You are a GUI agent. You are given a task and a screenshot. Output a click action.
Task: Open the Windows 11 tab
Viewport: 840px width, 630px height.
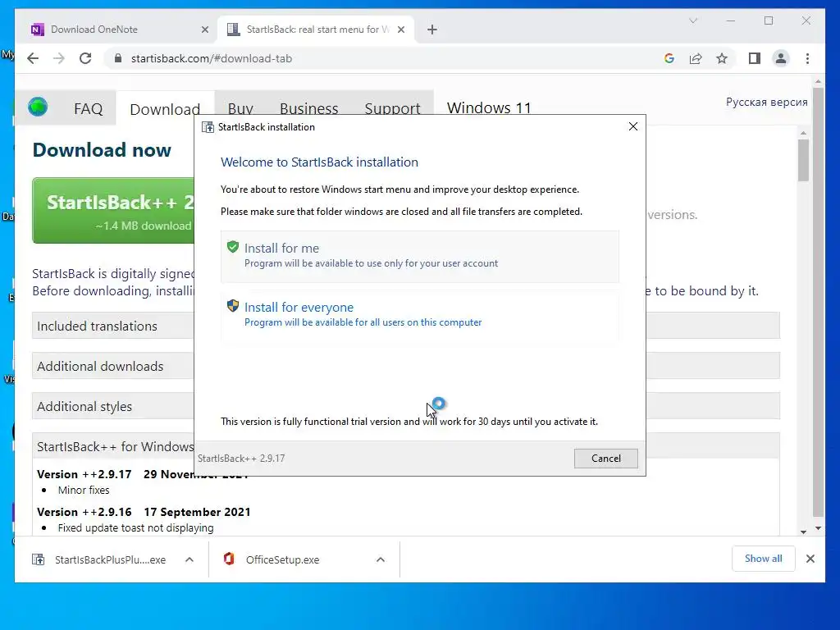point(489,107)
